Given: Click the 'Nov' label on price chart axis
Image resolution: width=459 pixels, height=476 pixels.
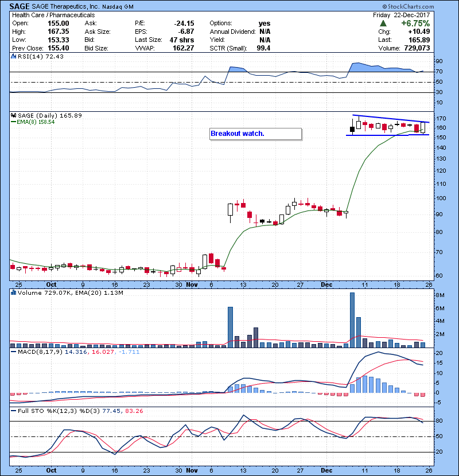Looking at the screenshot, I should pos(192,284).
